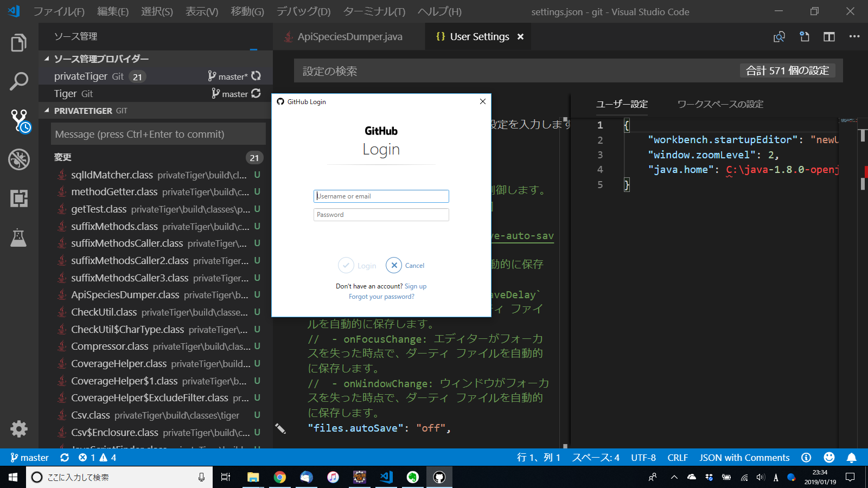Open the Search view in activity bar
This screenshot has height=488, width=868.
pyautogui.click(x=19, y=81)
